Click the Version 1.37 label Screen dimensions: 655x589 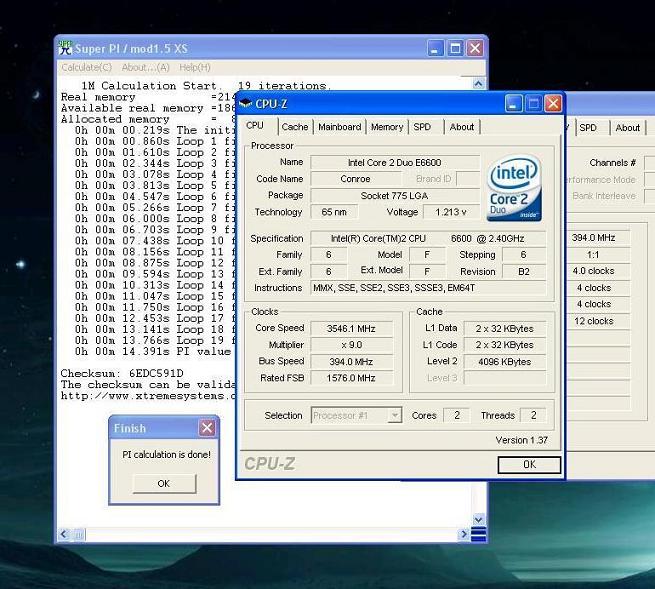[521, 440]
